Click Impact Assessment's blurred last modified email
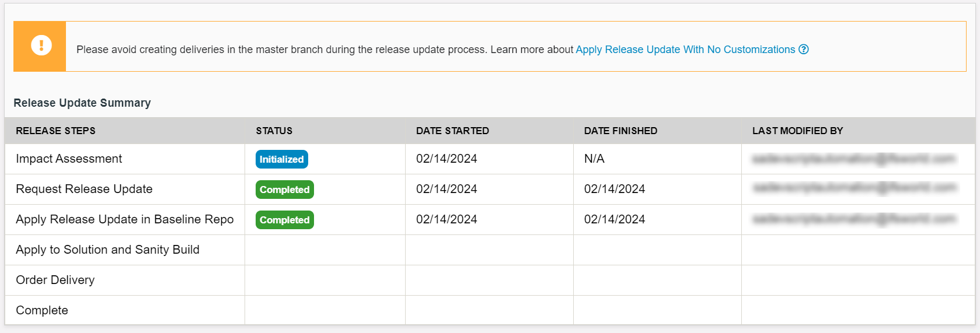 click(x=853, y=159)
